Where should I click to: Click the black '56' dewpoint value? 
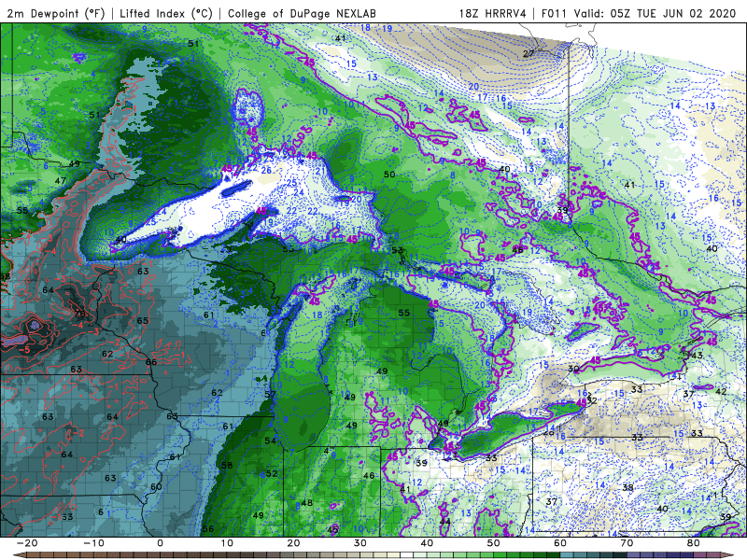(x=207, y=529)
